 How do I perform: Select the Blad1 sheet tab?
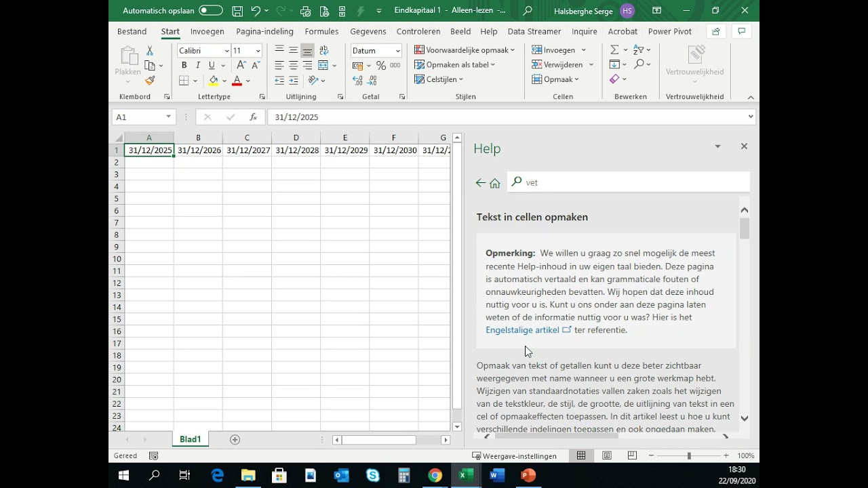(190, 440)
